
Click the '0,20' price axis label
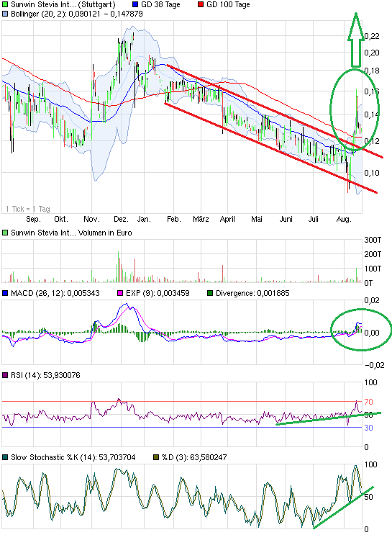coord(372,53)
